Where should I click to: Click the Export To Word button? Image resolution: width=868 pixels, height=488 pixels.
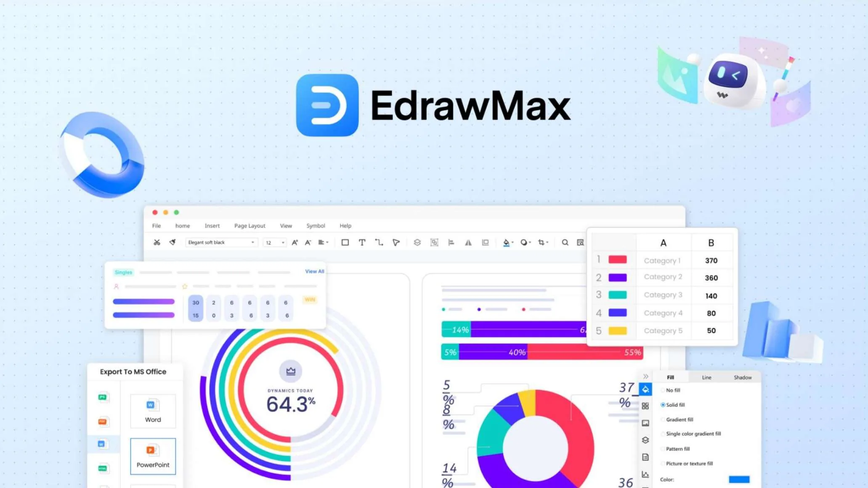pos(152,411)
